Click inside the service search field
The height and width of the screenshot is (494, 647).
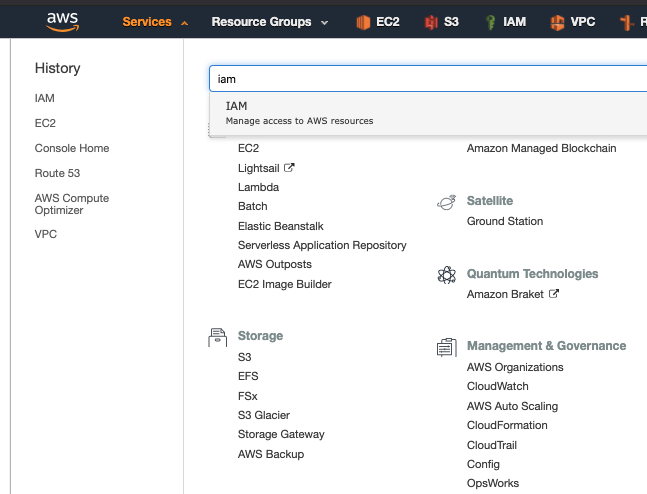[x=428, y=78]
